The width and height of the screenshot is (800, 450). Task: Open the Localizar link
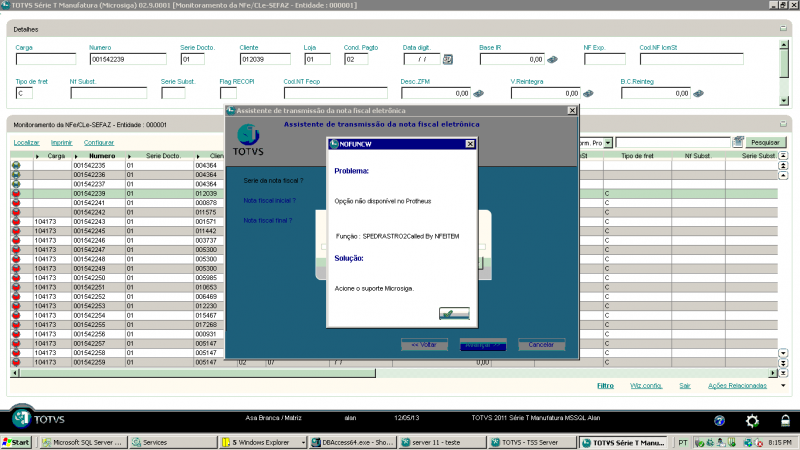click(27, 143)
